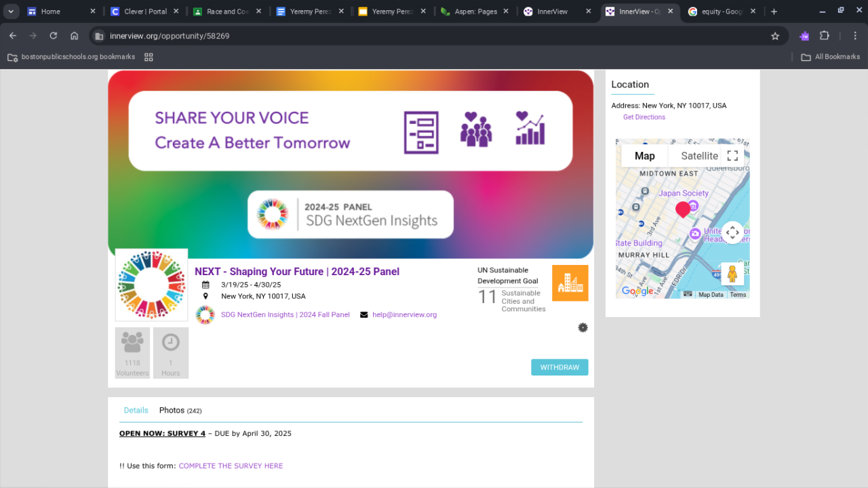Switch the map to Satellite view

[699, 156]
